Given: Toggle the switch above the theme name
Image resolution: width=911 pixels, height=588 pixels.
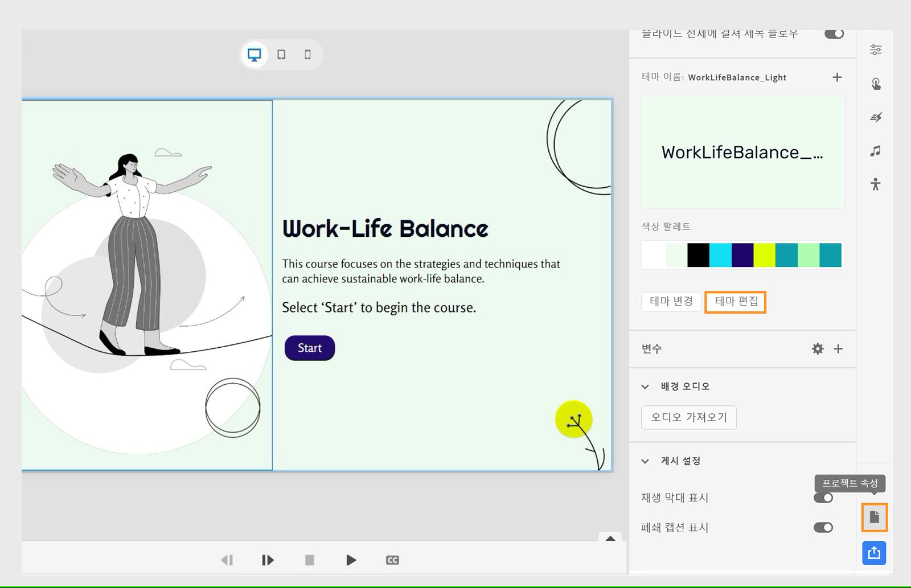Looking at the screenshot, I should click(x=834, y=34).
